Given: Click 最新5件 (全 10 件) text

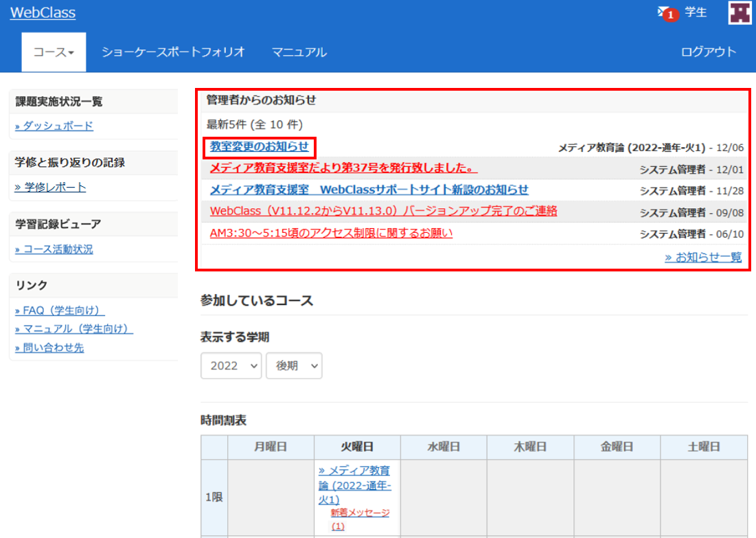Looking at the screenshot, I should [x=255, y=124].
